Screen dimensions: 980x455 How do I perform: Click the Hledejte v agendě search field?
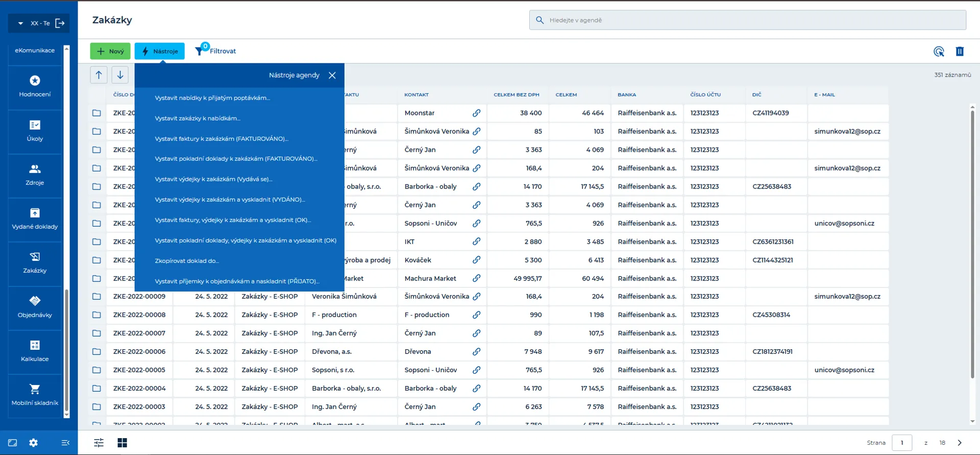click(747, 20)
